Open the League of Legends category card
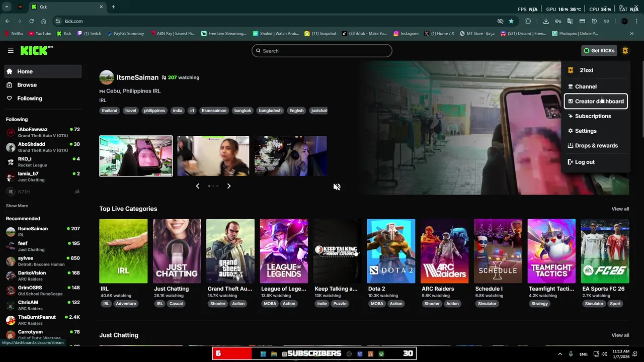Image resolution: width=644 pixels, height=362 pixels. (x=284, y=251)
